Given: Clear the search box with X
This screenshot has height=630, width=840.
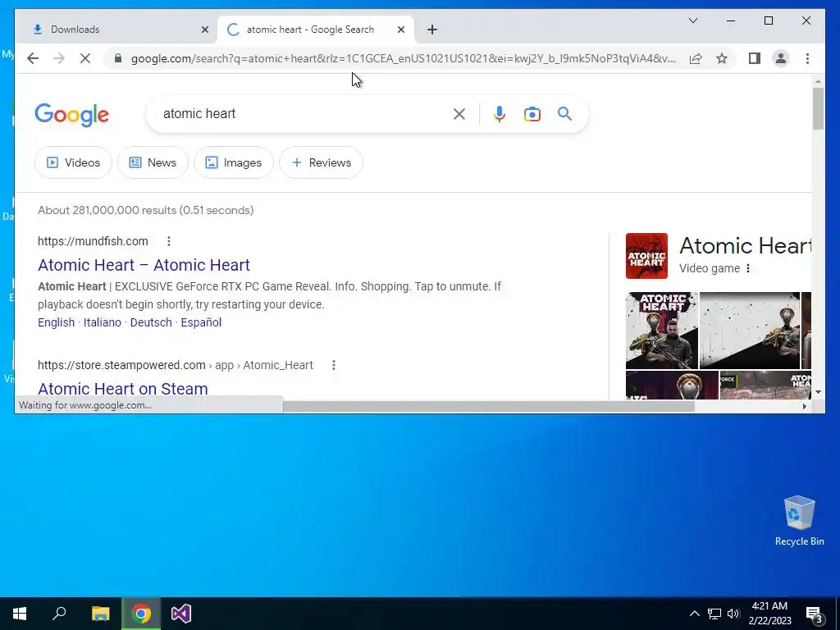Looking at the screenshot, I should (459, 113).
